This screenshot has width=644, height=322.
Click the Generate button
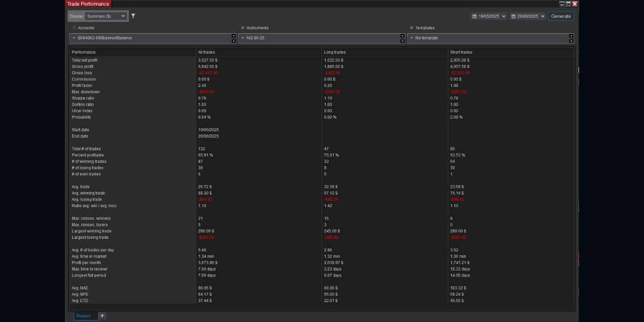point(561,16)
